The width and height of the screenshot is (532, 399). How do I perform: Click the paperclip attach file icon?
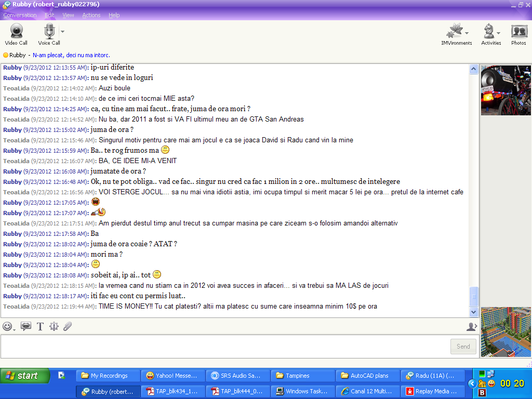click(x=68, y=326)
